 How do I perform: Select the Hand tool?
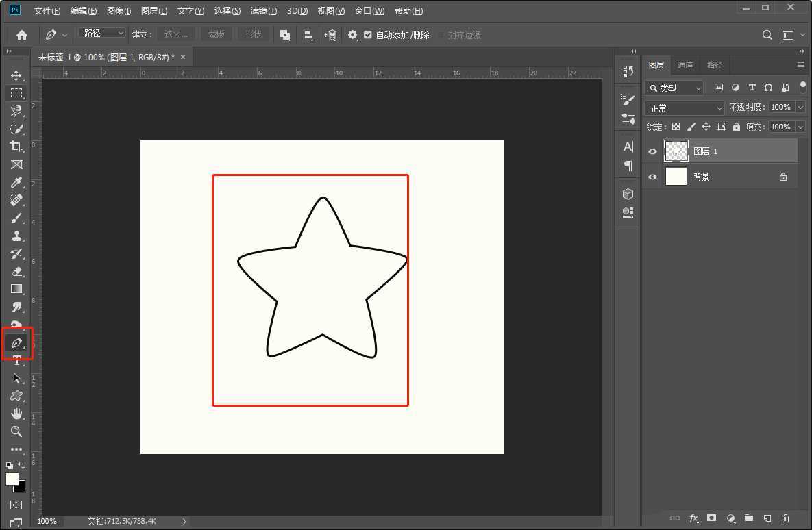click(16, 414)
